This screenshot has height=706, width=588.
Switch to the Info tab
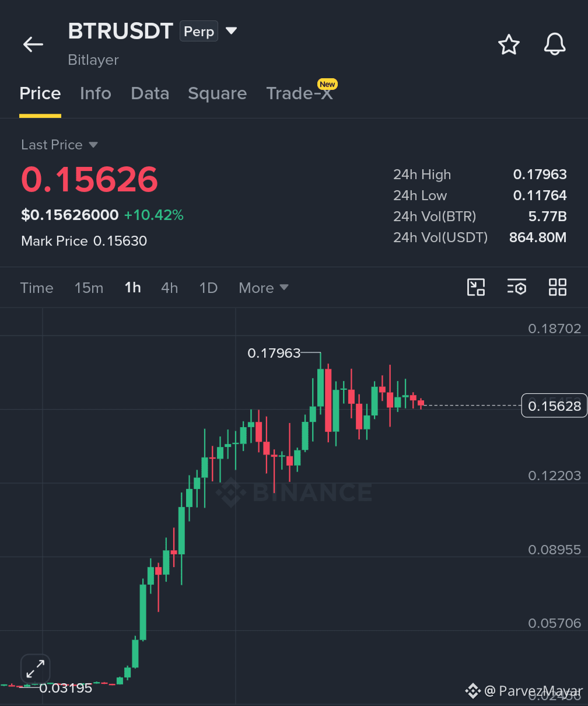point(96,93)
